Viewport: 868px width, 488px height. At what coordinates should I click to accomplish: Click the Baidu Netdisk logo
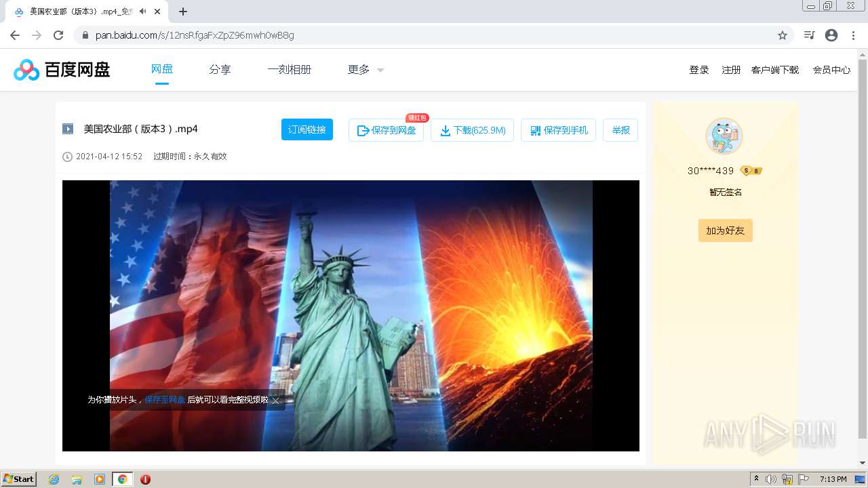click(62, 69)
